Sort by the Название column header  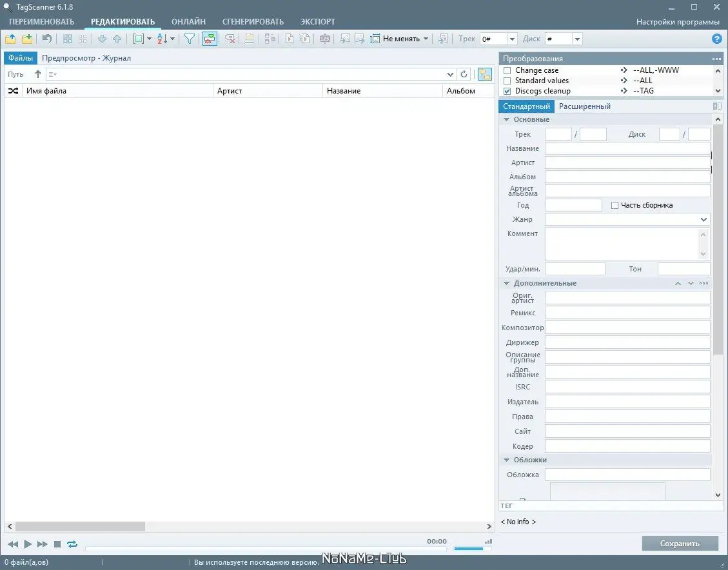click(382, 91)
